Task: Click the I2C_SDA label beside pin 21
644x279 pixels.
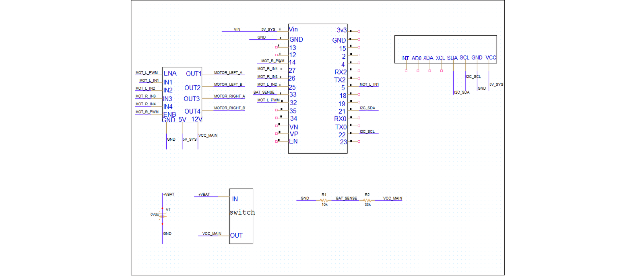Action: (367, 108)
